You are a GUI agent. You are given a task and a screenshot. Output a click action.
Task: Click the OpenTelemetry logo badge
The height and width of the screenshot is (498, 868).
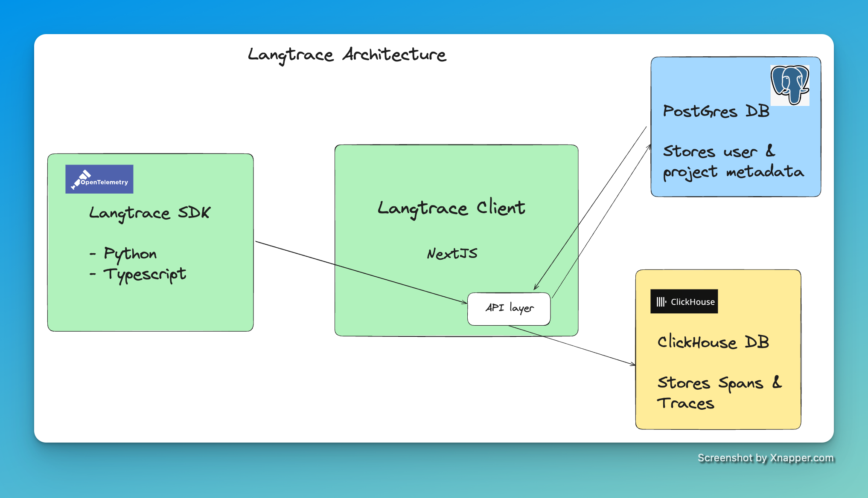pyautogui.click(x=99, y=179)
